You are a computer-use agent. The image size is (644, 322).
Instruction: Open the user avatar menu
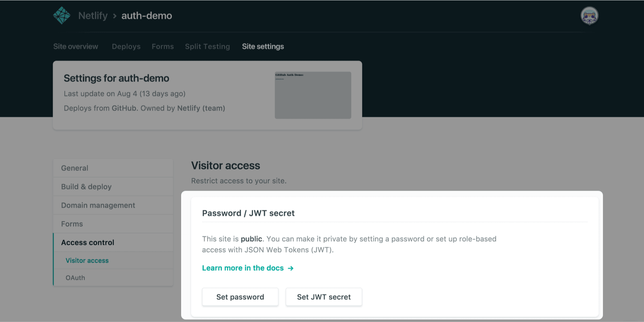tap(589, 16)
